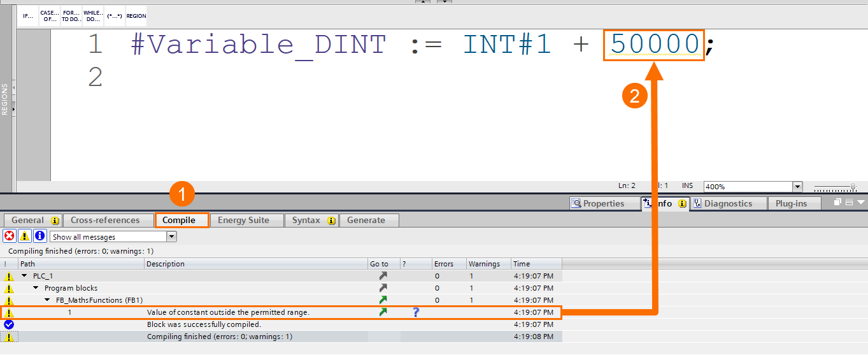The height and width of the screenshot is (355, 868).
Task: Open the REGIONS side panel
Action: (5, 99)
